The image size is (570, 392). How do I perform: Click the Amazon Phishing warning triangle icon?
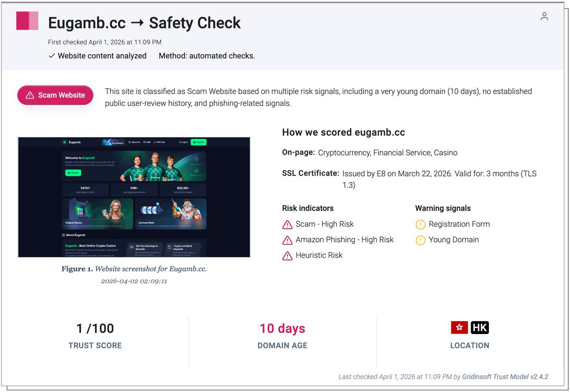tap(287, 240)
